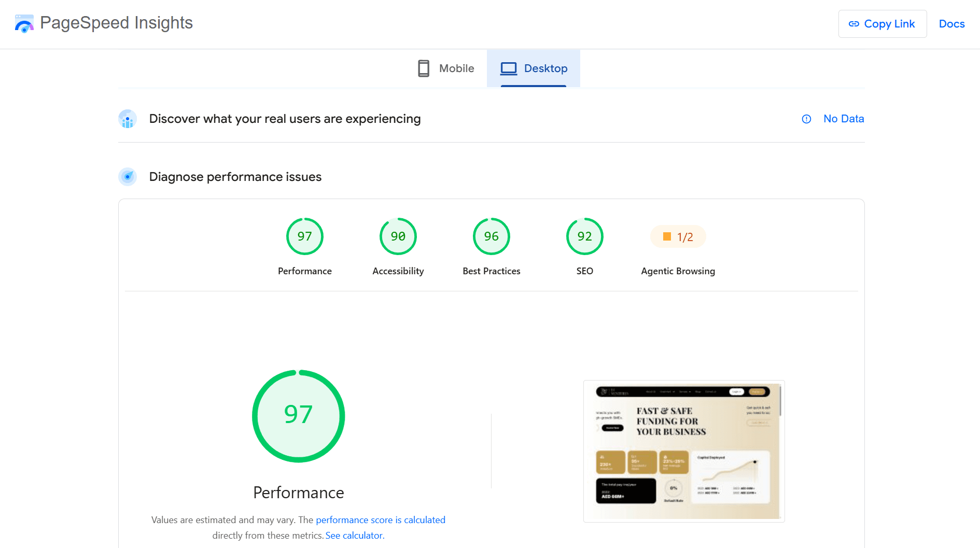The width and height of the screenshot is (980, 548).
Task: Click the No Data info icon
Action: (806, 119)
